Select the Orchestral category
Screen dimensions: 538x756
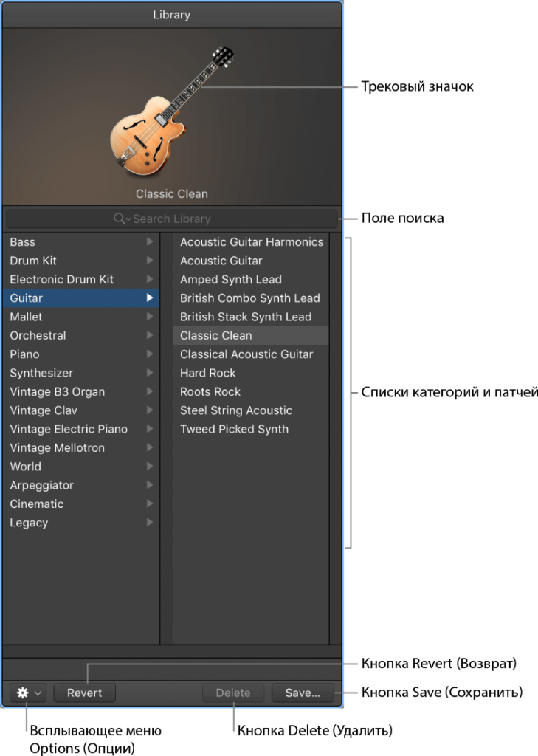[81, 336]
